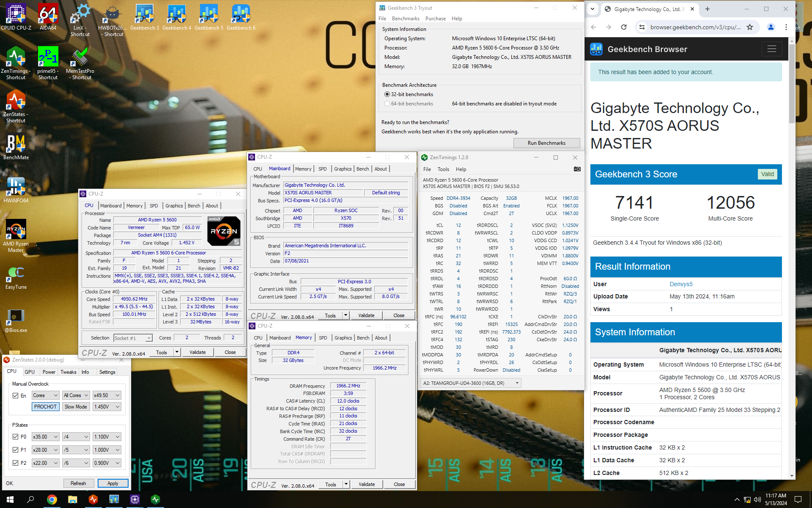The image size is (812, 508).
Task: Open ZenTimings shortcut on desktop
Action: coord(16,63)
